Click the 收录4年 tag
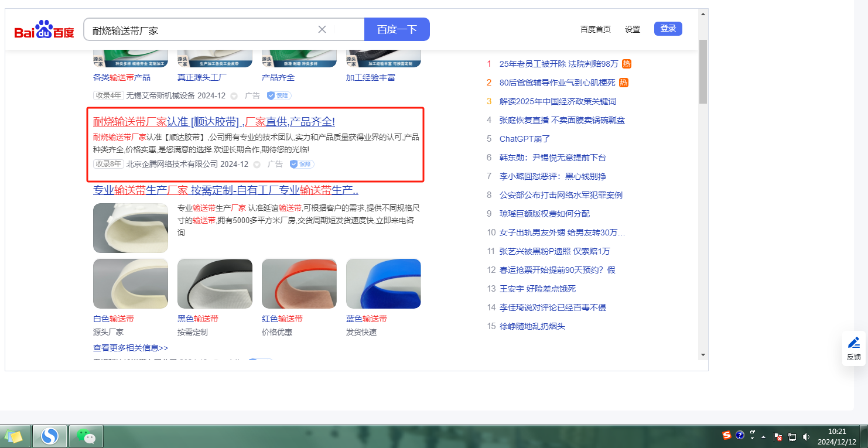Image resolution: width=868 pixels, height=448 pixels. [108, 95]
